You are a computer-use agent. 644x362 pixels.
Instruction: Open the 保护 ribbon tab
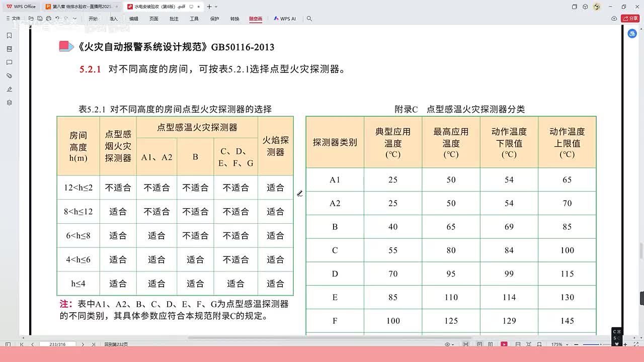(215, 19)
